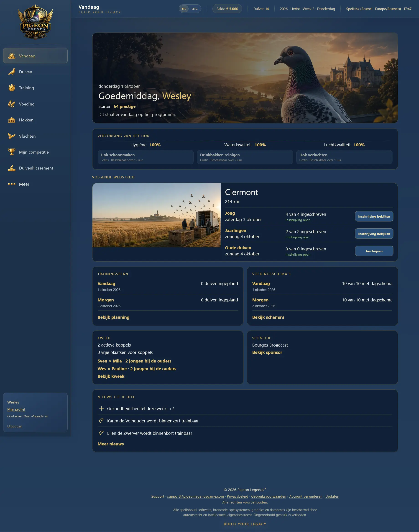Open the Duivenklassement page

pos(35,168)
